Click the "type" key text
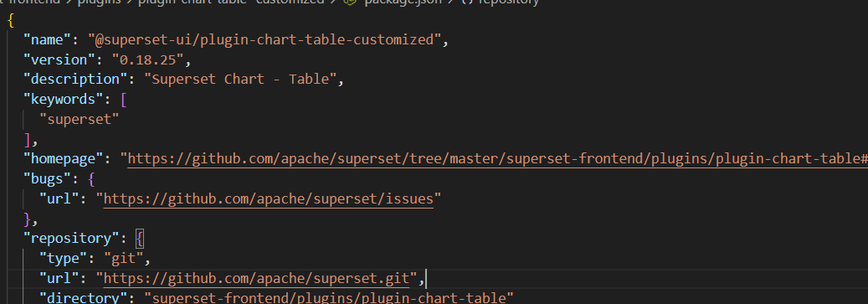Viewport: 868px width, 304px height. pos(64,259)
